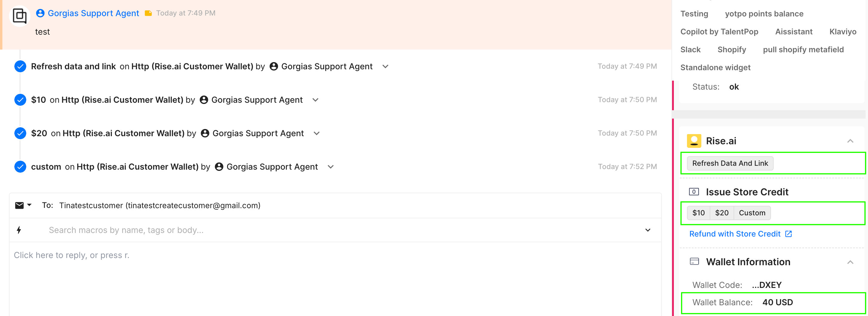Expand the $20 Http action details
Screen dimensions: 868x316
pos(316,134)
